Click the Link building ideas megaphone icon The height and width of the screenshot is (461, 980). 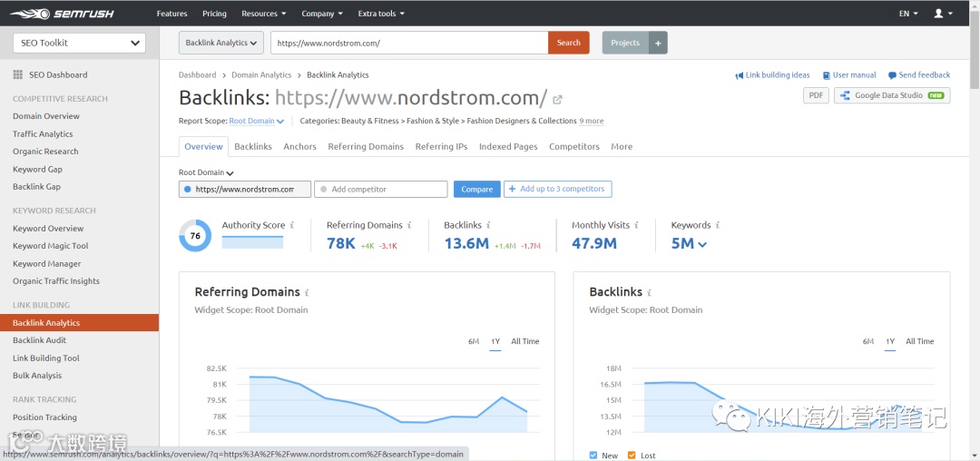[x=740, y=75]
